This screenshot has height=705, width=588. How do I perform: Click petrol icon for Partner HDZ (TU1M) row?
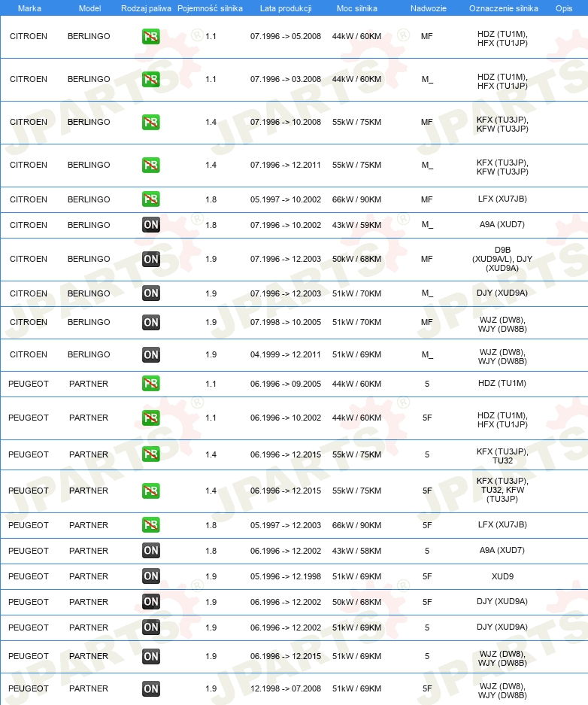coord(151,384)
